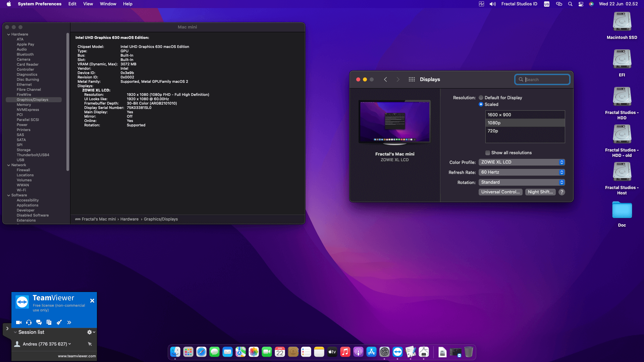Viewport: 644px width, 362px height.
Task: Click Night Shift button
Action: click(540, 192)
